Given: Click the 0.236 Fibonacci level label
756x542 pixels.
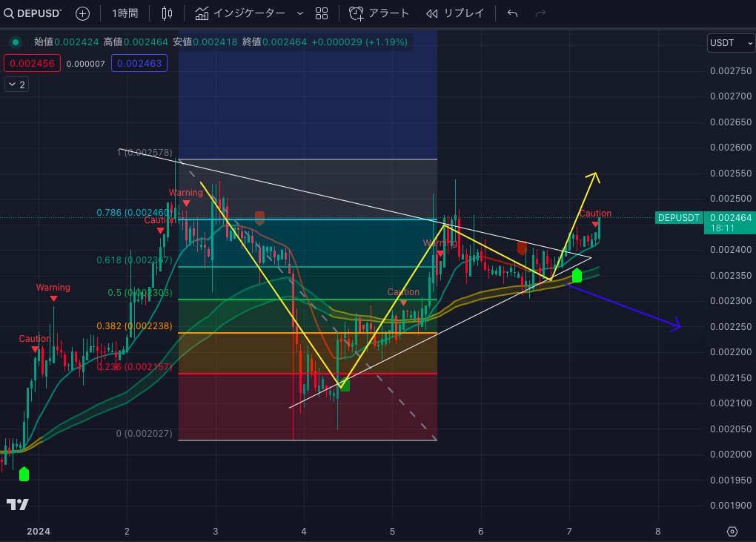Looking at the screenshot, I should pyautogui.click(x=134, y=366).
